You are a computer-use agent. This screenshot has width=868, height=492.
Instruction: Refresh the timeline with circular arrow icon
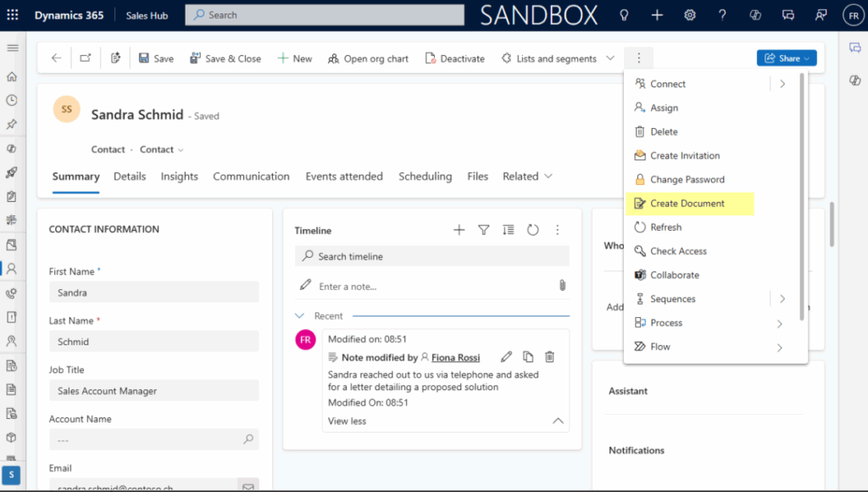tap(532, 230)
